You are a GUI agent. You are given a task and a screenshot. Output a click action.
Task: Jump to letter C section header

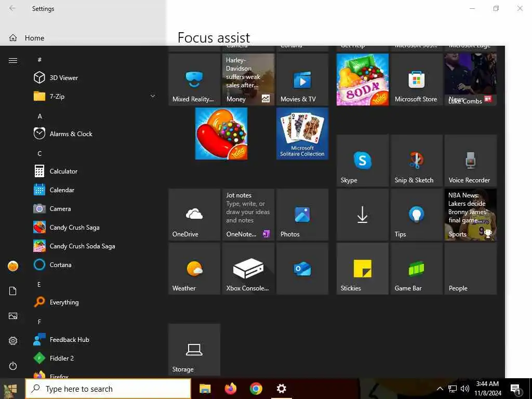point(39,153)
